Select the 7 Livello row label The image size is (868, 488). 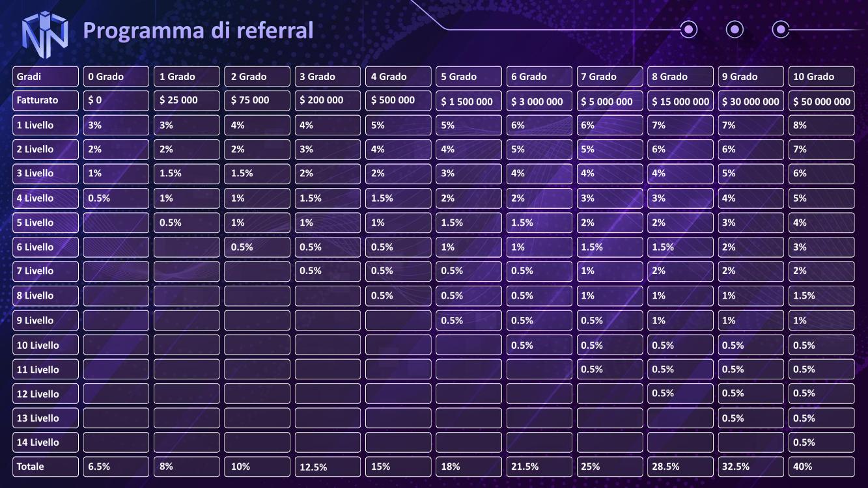[45, 271]
